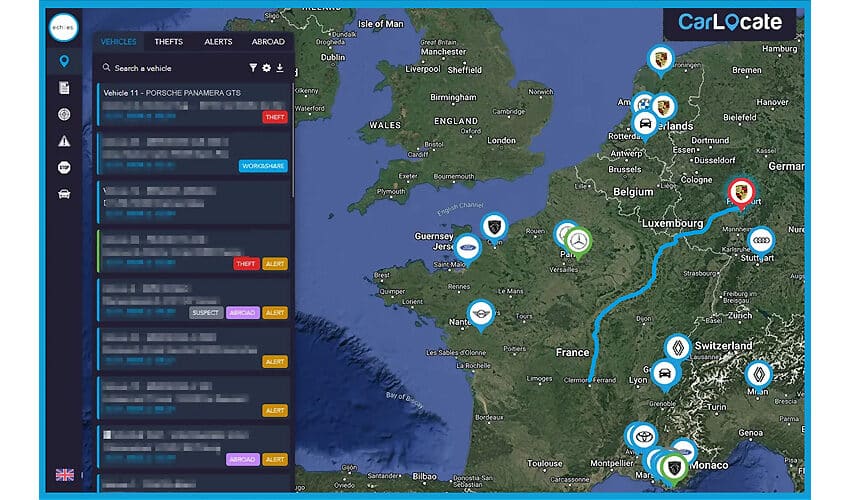The width and height of the screenshot is (850, 500).
Task: Open the reports document icon in sidebar
Action: point(64,89)
